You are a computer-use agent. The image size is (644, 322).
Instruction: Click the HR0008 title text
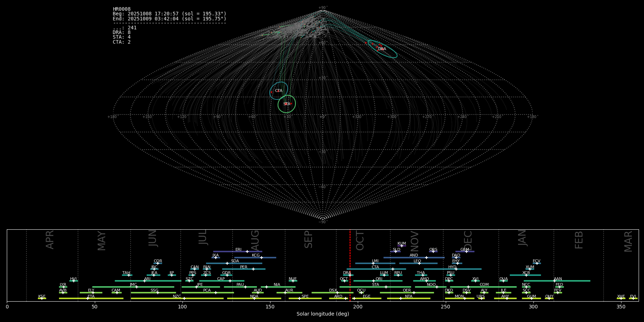(x=122, y=9)
